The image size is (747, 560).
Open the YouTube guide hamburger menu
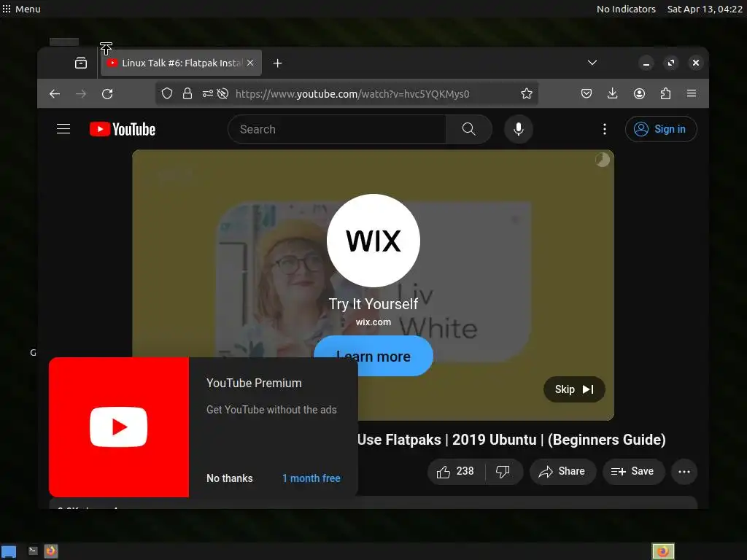(63, 129)
